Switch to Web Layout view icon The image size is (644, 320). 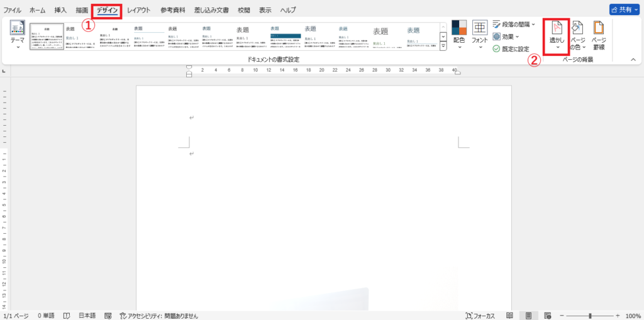pos(548,316)
